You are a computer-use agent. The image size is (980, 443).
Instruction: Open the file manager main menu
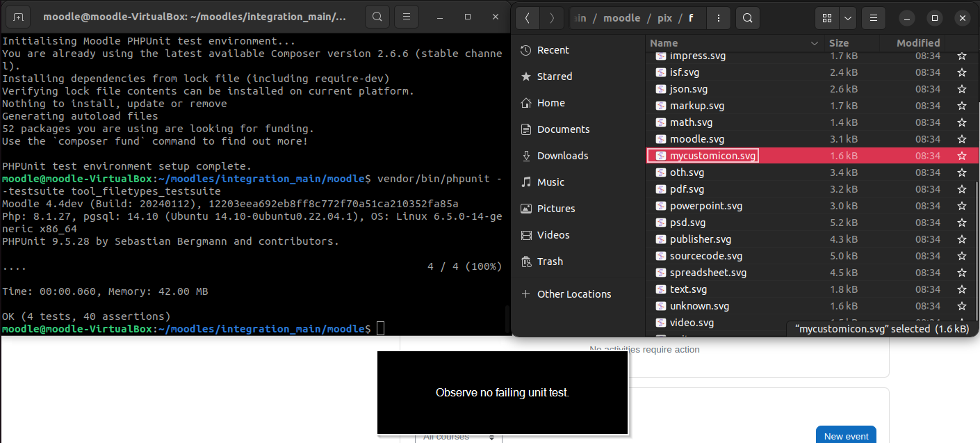(874, 18)
